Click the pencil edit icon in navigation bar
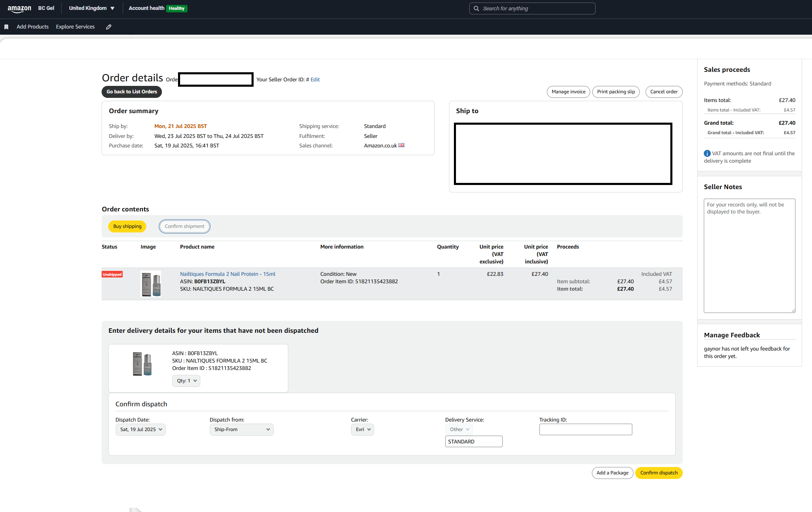 tap(109, 27)
